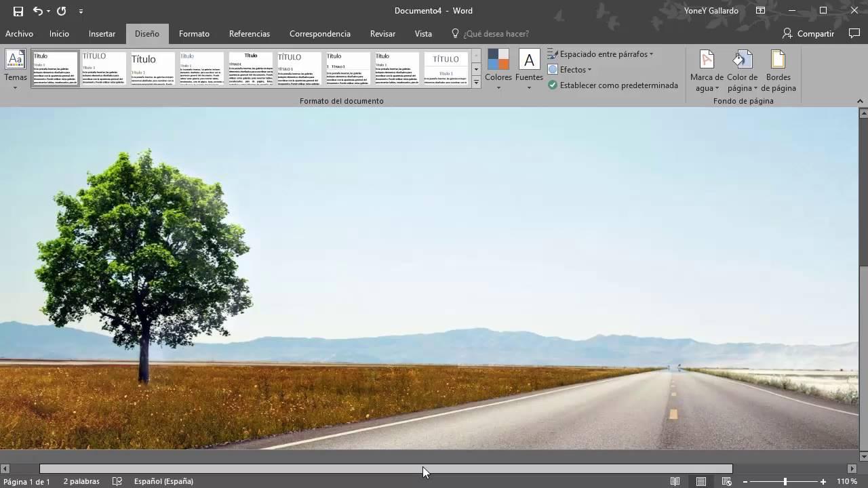
Task: Switch to the Inicio tab
Action: (x=59, y=34)
